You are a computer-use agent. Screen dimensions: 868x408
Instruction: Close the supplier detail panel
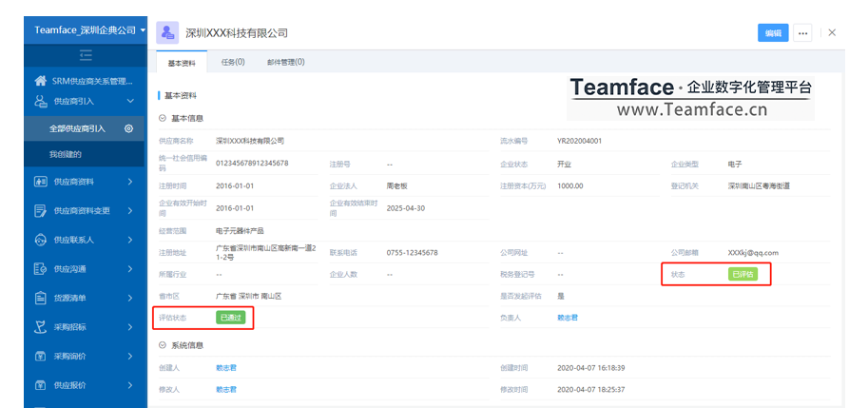click(x=832, y=32)
